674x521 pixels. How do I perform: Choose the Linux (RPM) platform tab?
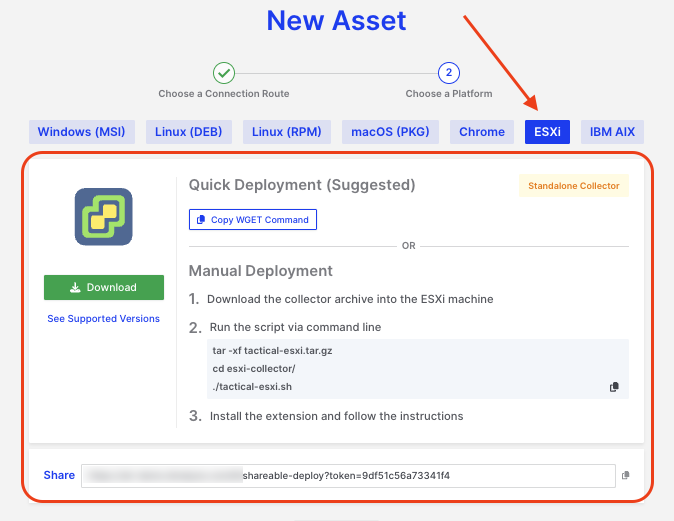[x=287, y=132]
